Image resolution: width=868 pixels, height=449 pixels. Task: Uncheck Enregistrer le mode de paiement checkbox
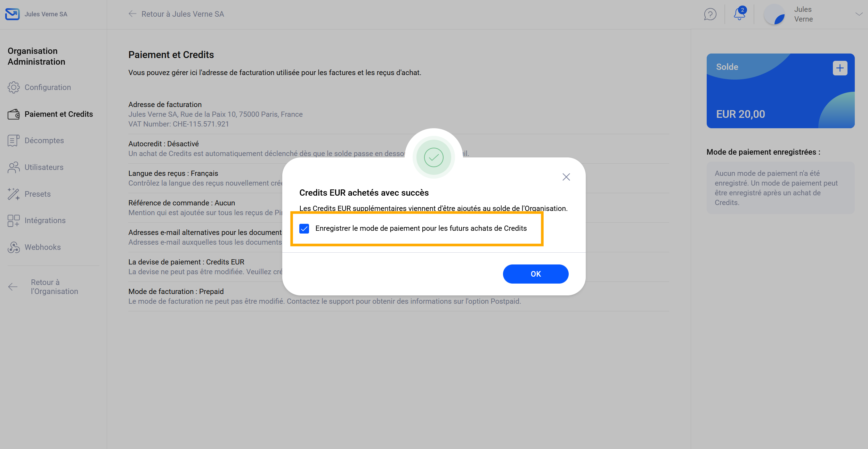[304, 228]
